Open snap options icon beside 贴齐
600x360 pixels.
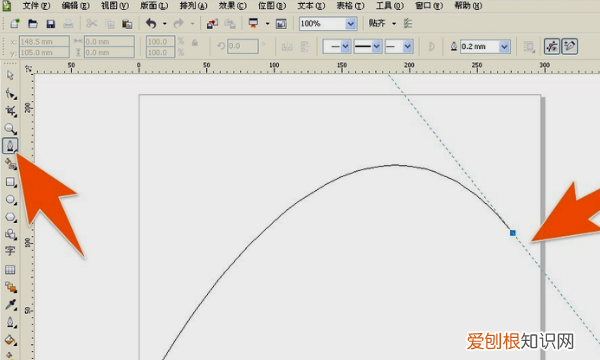408,24
